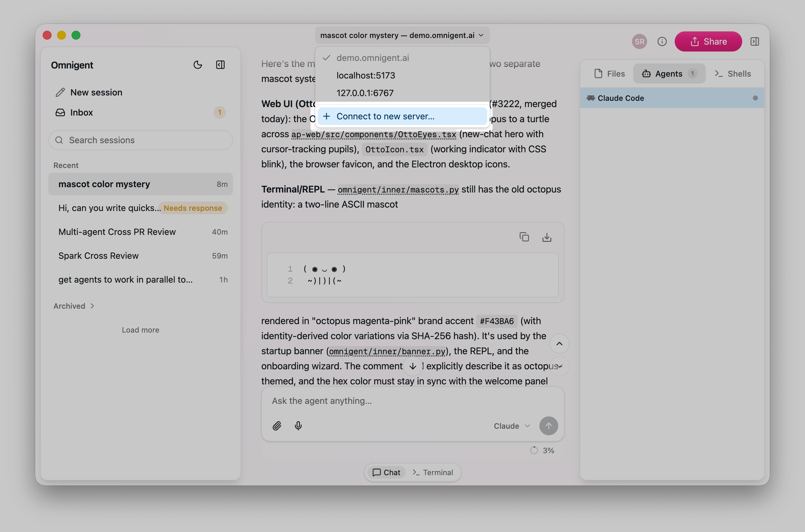Viewport: 805px width, 532px height.
Task: Jump to bottom with the down arrow button
Action: (x=413, y=366)
